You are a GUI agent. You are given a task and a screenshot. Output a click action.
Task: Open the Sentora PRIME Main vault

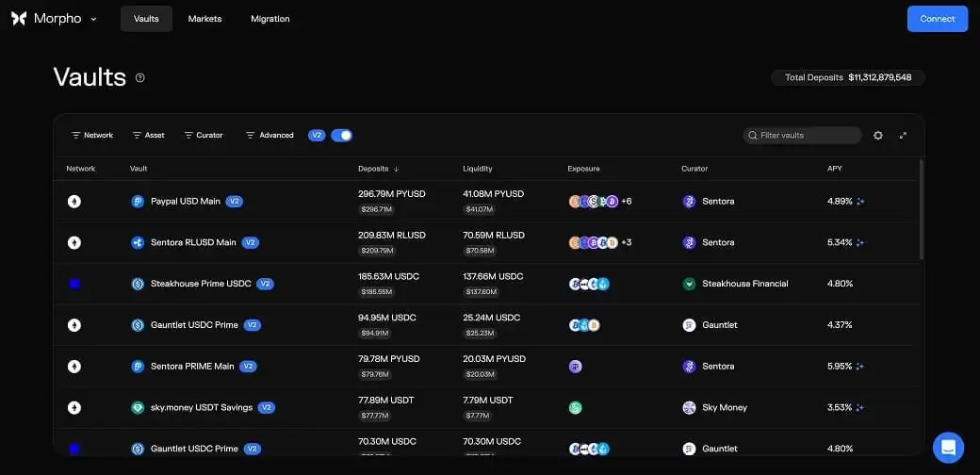coord(192,367)
